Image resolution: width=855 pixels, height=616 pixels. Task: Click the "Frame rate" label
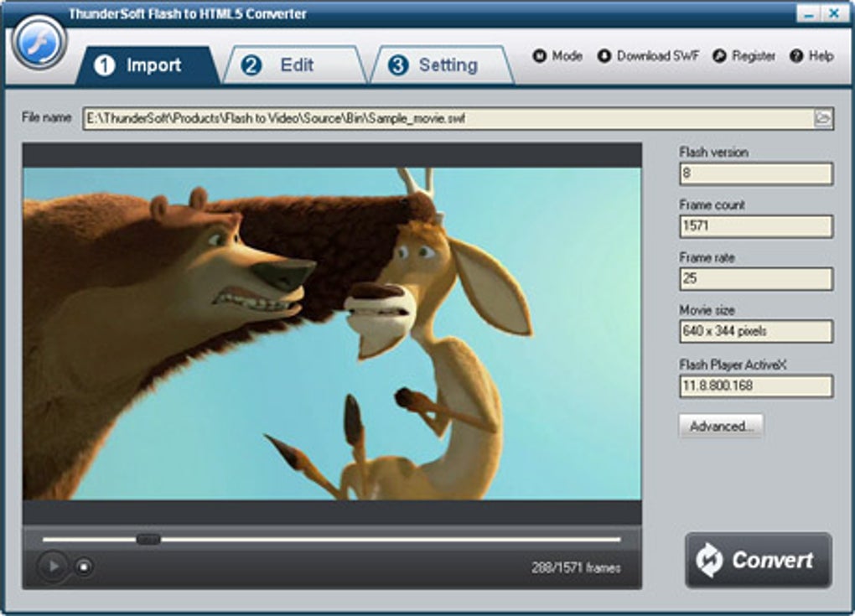(x=707, y=258)
